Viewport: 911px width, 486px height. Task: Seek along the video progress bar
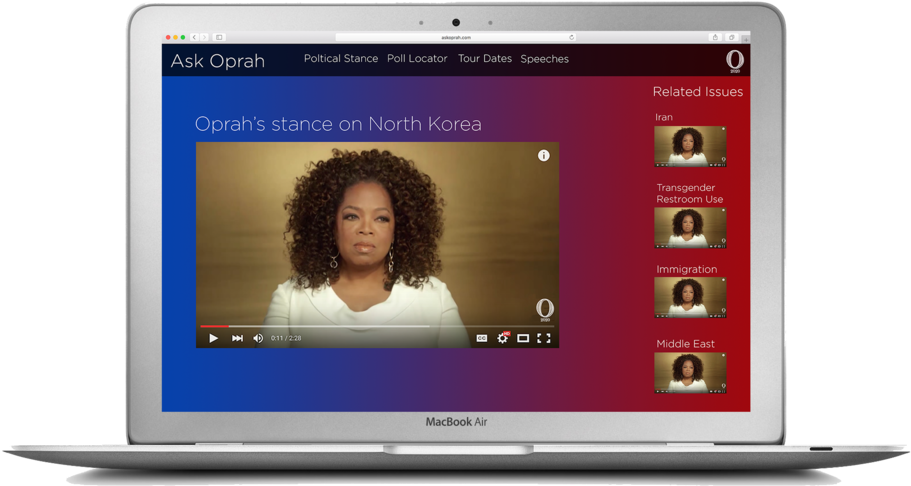coord(377,326)
